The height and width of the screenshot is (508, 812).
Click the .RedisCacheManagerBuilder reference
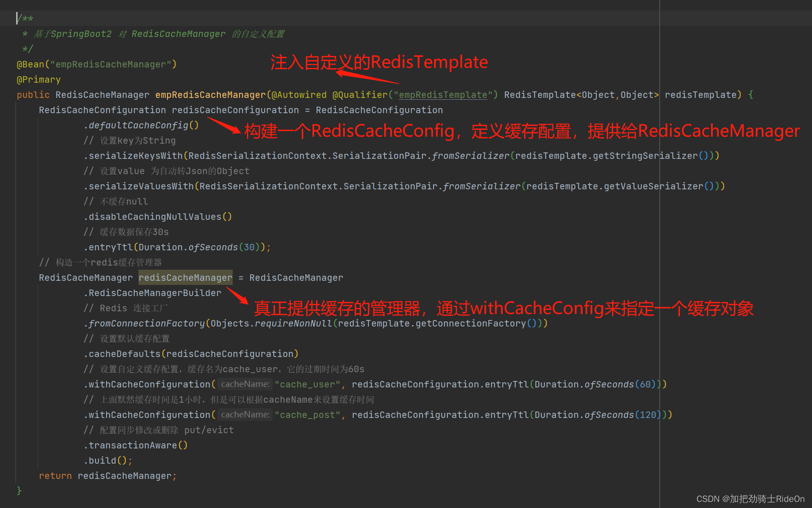point(152,293)
